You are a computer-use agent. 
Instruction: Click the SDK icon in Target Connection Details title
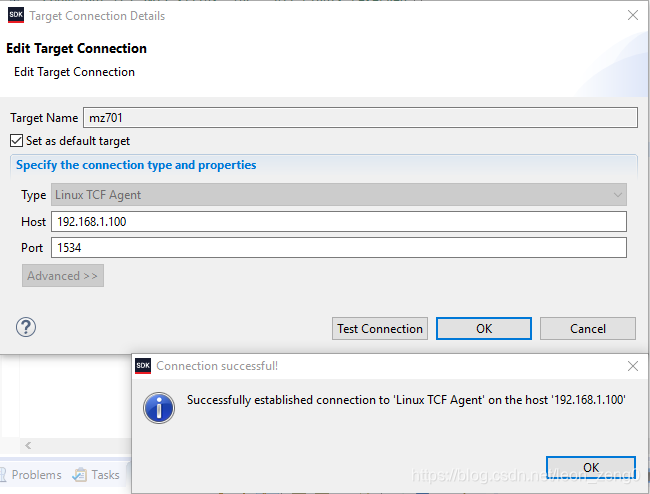click(x=16, y=15)
